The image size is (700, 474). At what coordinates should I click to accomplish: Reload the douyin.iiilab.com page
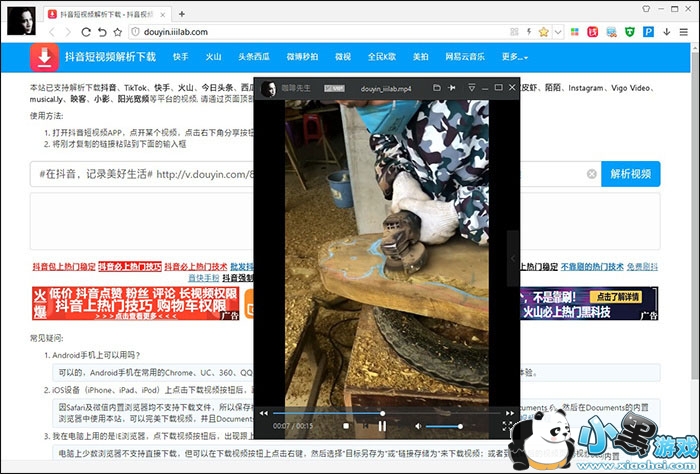coord(86,32)
